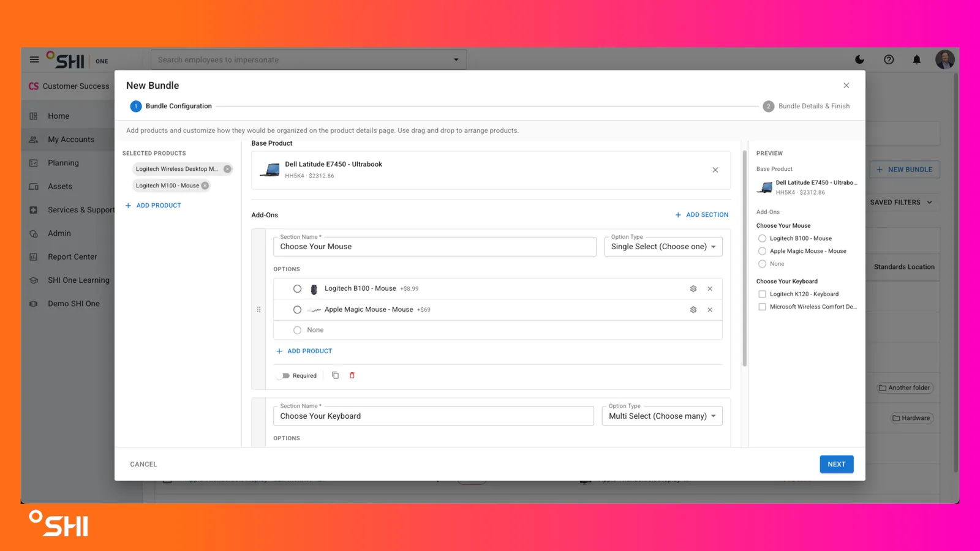Open Planning in sidebar
This screenshot has width=980, height=551.
[x=63, y=163]
